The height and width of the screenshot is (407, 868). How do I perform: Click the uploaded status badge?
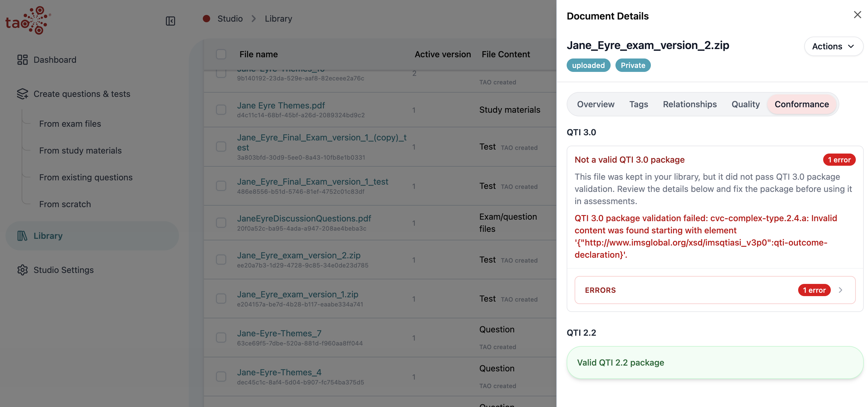tap(588, 65)
